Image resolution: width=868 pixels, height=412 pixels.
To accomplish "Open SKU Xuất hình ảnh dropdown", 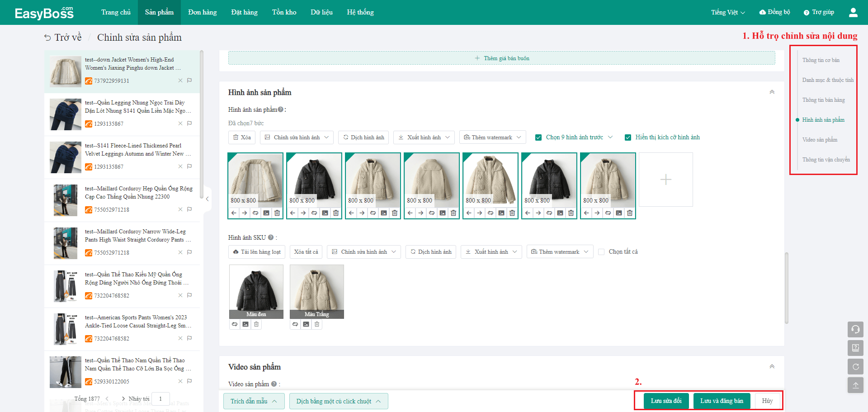I will tap(491, 252).
